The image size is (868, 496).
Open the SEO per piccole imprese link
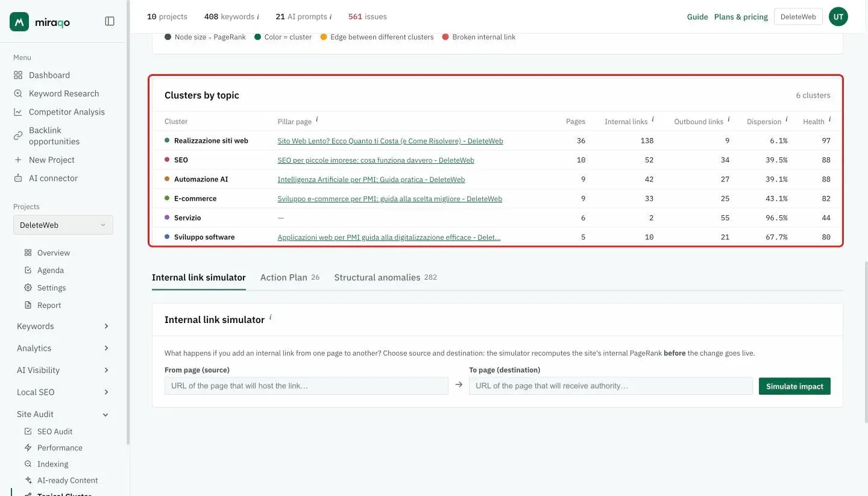(x=376, y=160)
